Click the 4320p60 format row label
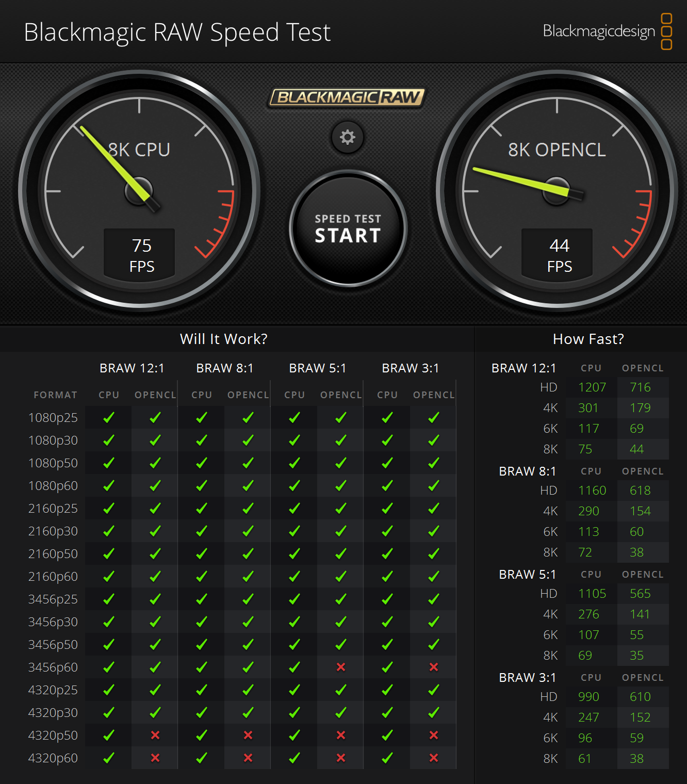The width and height of the screenshot is (687, 784). (53, 758)
